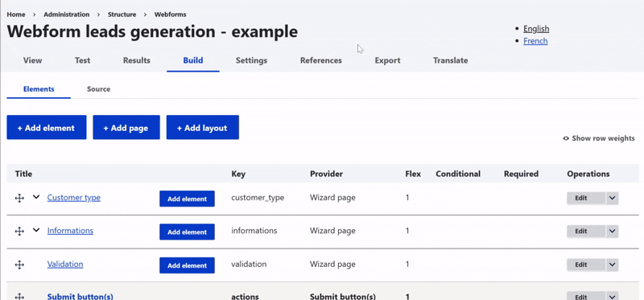
Task: Select the Elements sub-tab
Action: click(x=39, y=89)
